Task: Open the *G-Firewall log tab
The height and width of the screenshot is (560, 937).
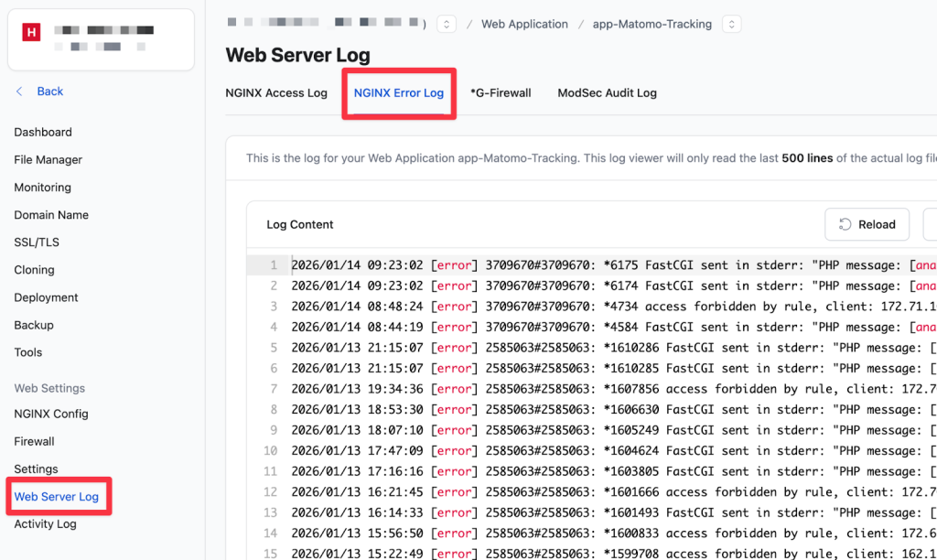Action: coord(501,92)
